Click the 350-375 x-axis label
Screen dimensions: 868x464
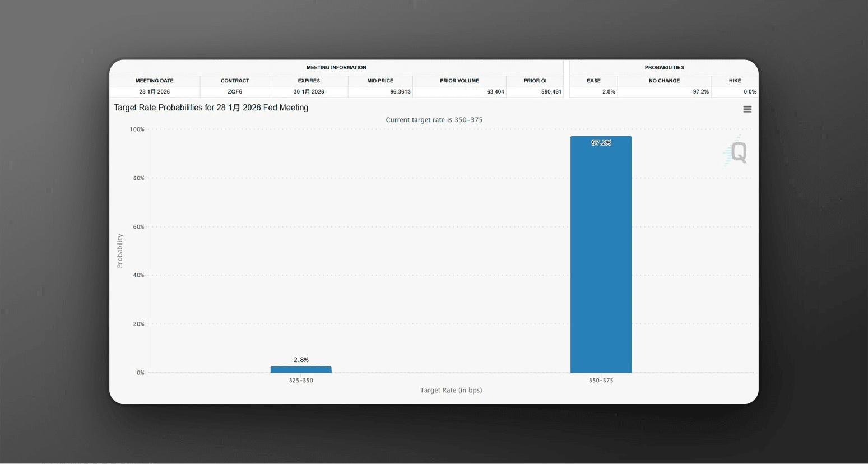coord(601,381)
